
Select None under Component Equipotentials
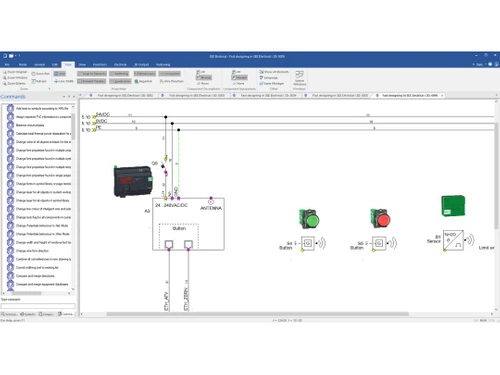click(x=239, y=83)
